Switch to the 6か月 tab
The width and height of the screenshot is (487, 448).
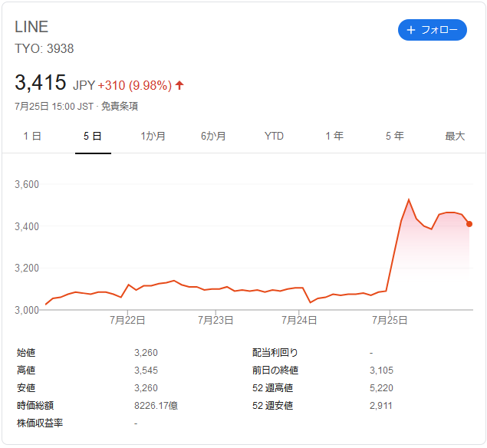pyautogui.click(x=213, y=136)
